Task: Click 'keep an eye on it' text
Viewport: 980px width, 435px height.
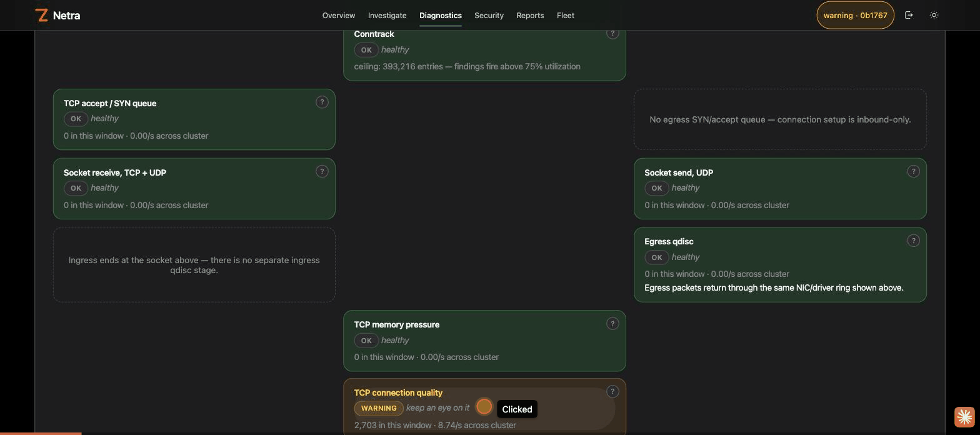Action: (437, 407)
